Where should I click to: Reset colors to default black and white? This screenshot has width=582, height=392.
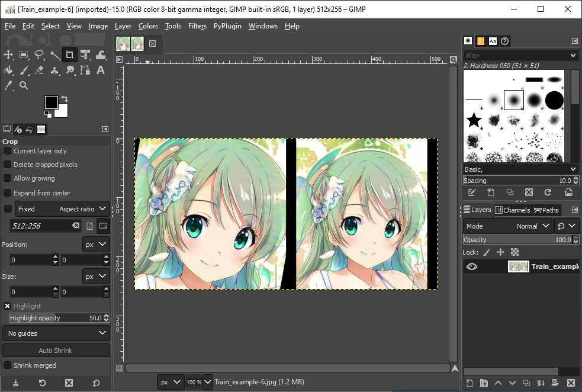click(48, 114)
